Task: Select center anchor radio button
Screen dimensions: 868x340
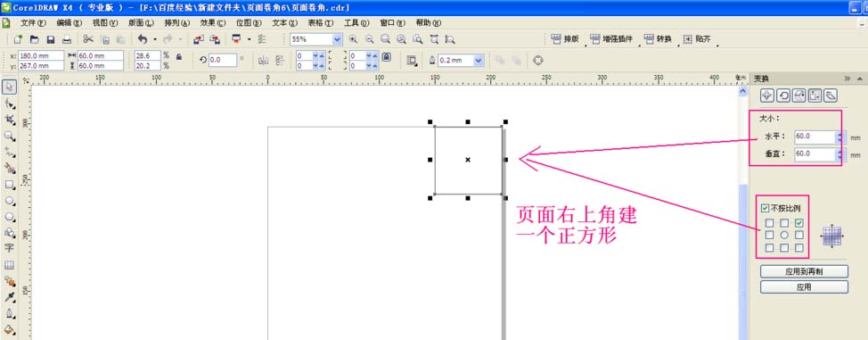Action: click(784, 236)
